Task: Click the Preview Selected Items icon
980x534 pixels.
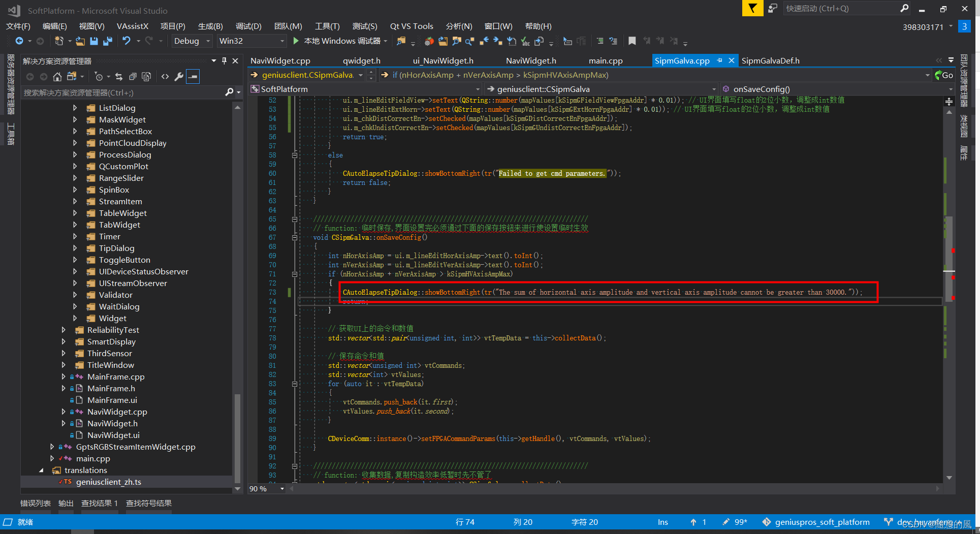Action: [x=193, y=77]
